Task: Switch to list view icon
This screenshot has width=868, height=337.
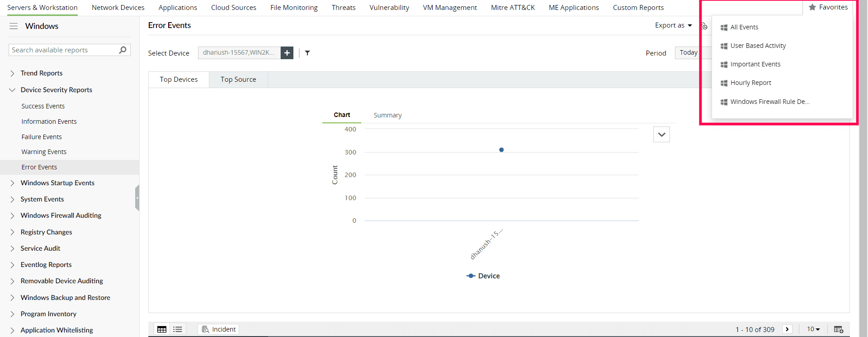Action: (x=178, y=329)
